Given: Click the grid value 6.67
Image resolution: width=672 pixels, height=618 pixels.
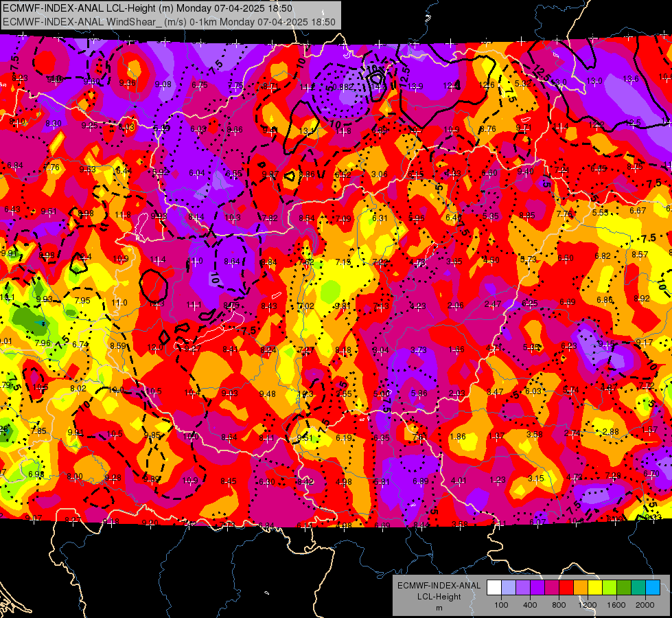Looking at the screenshot, I should click(x=638, y=211).
